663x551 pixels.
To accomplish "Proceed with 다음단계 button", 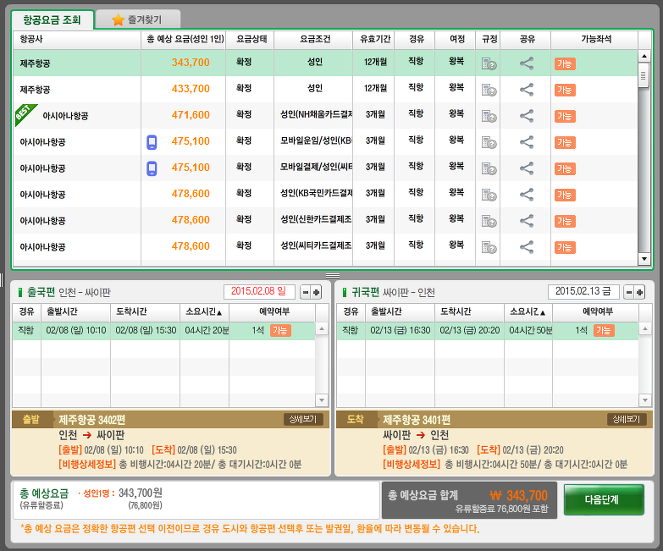I will [x=604, y=500].
